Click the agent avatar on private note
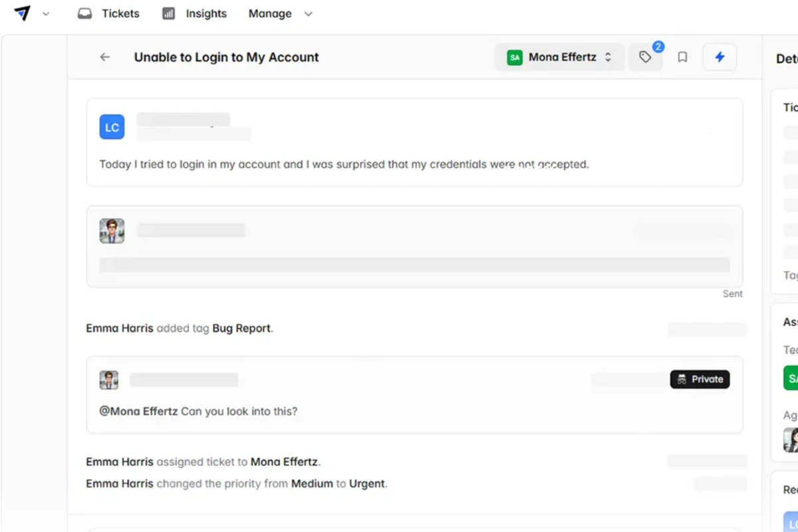 [109, 380]
